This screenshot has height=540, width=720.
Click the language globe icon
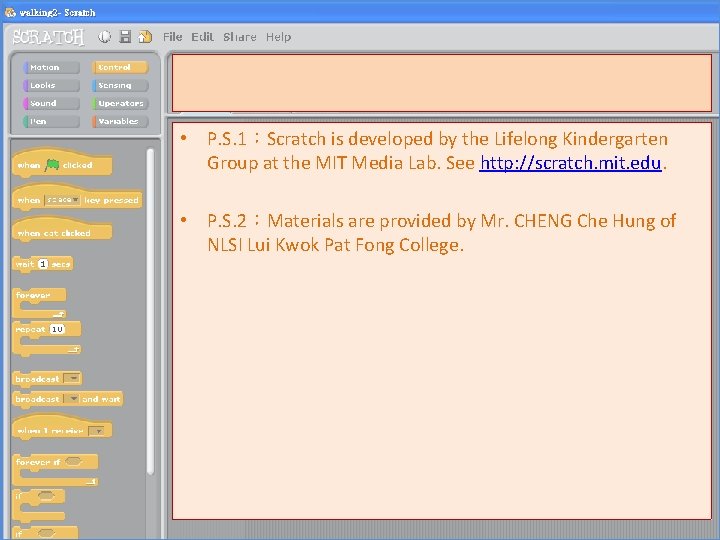(105, 37)
